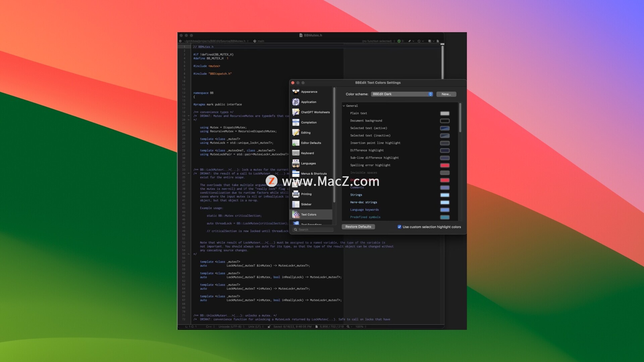Open the Keyboard settings icon
Image resolution: width=644 pixels, height=362 pixels.
point(296,153)
